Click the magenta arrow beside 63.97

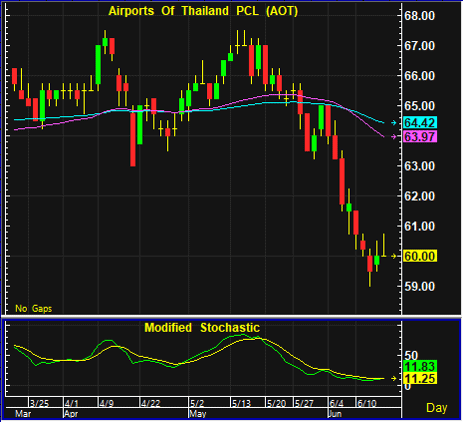(394, 136)
